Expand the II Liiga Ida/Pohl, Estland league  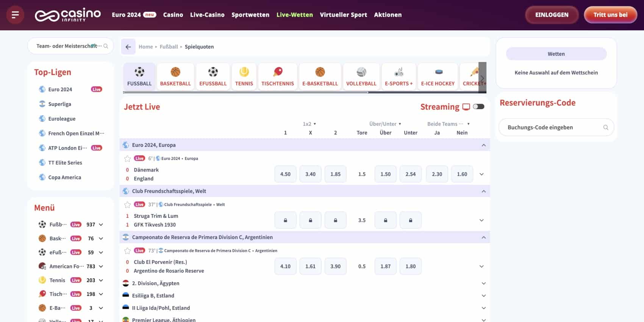tap(484, 308)
